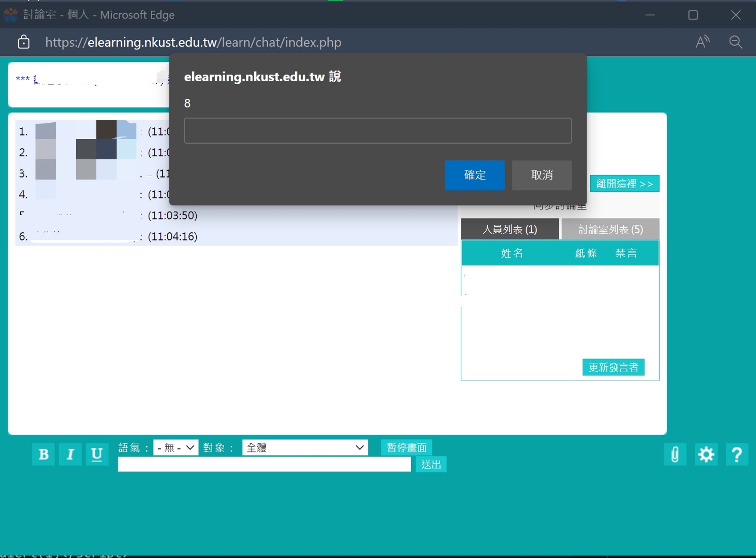Click the 離開這裡 >> leave button
This screenshot has height=558, width=756.
tap(625, 184)
